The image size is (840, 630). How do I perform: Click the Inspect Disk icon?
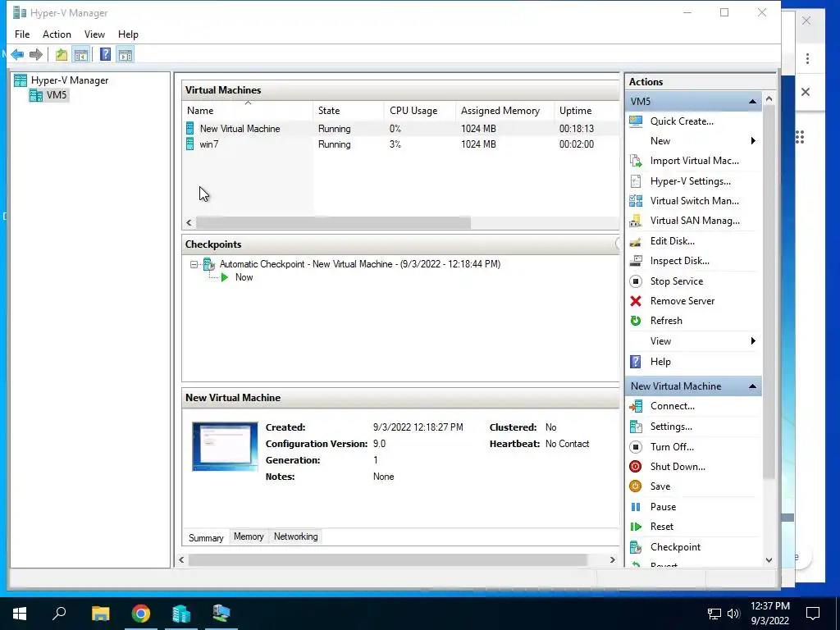click(636, 261)
